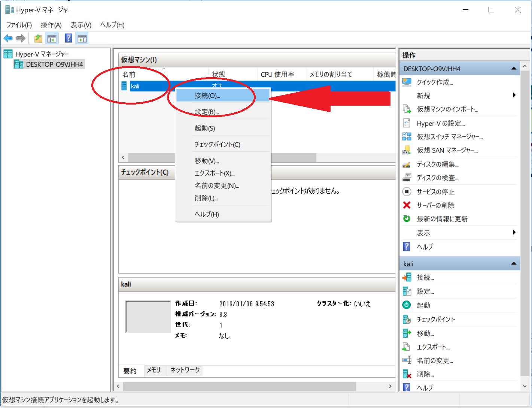Click the 名前 column header
Screen dimensions: 532x408
[129, 74]
